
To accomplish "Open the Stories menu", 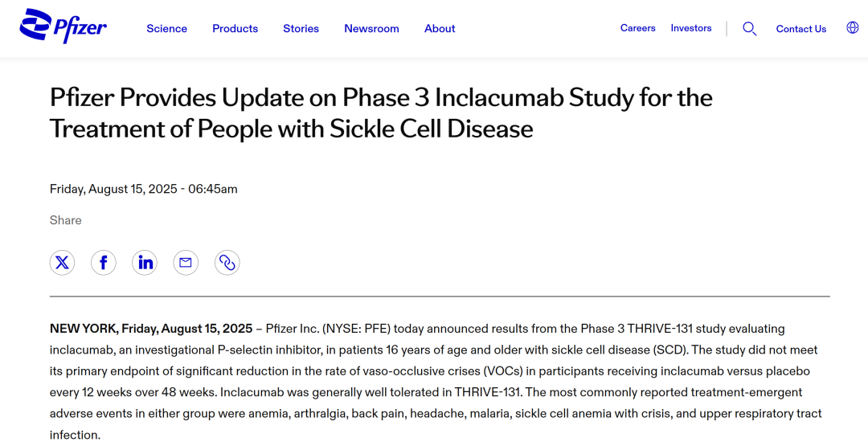I will pos(301,29).
